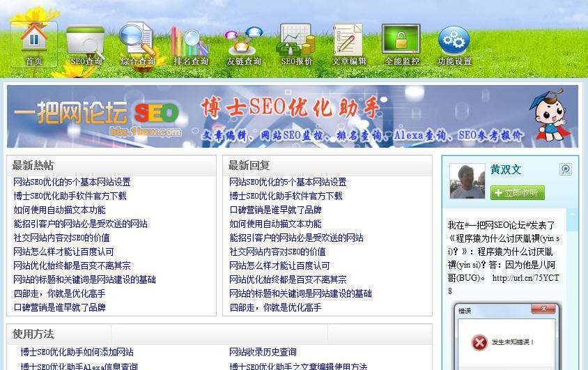Open 博士SEO优化助手如何添加网站 guide
This screenshot has width=588, height=370.
pyautogui.click(x=77, y=352)
